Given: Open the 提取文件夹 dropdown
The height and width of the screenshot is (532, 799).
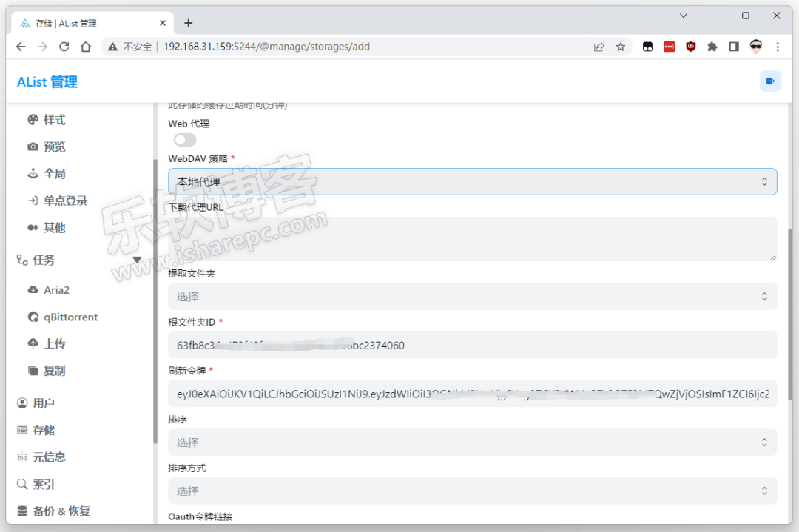Looking at the screenshot, I should point(472,297).
